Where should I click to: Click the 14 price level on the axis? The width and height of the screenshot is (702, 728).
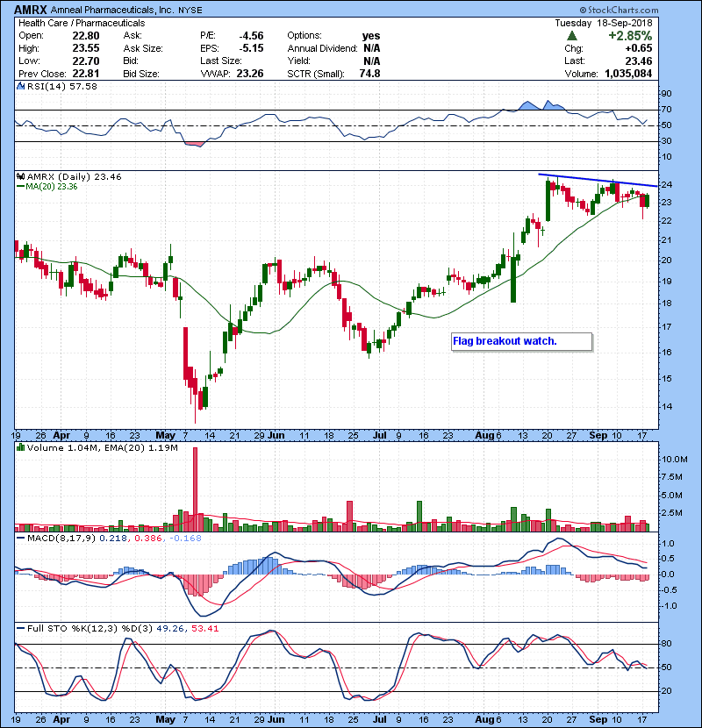click(666, 407)
